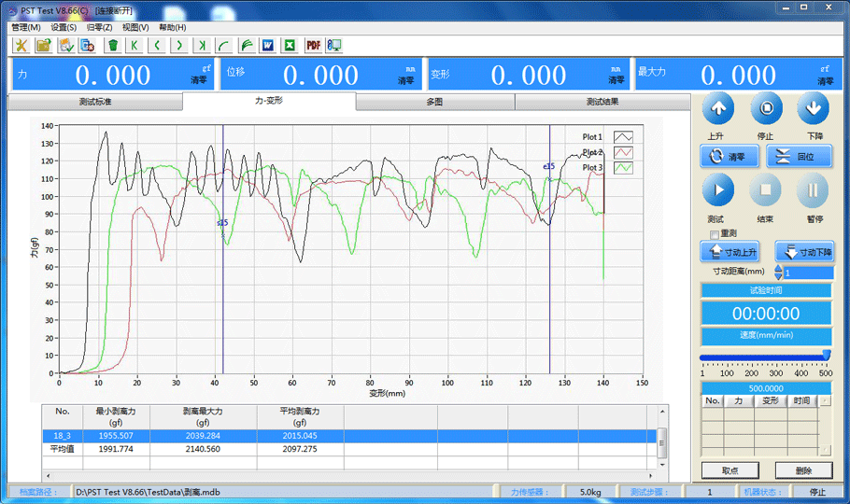The height and width of the screenshot is (504, 850).
Task: Click the 寸动上升 jog up button
Action: pos(730,252)
